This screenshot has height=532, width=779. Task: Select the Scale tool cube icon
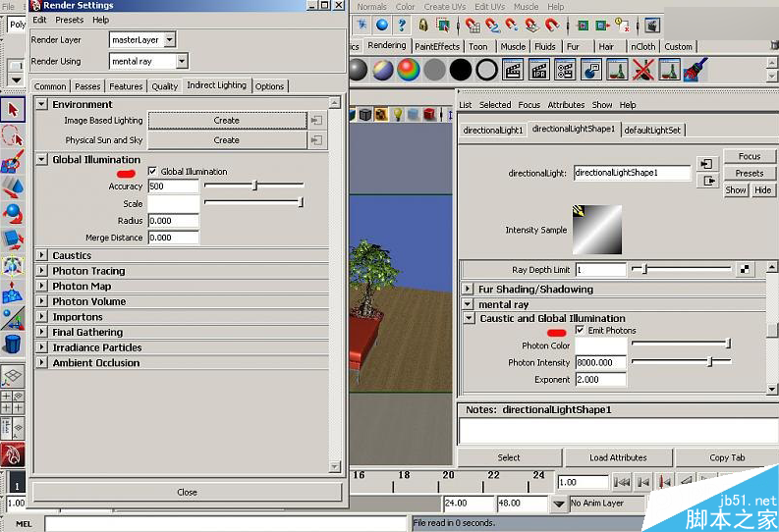coord(13,239)
